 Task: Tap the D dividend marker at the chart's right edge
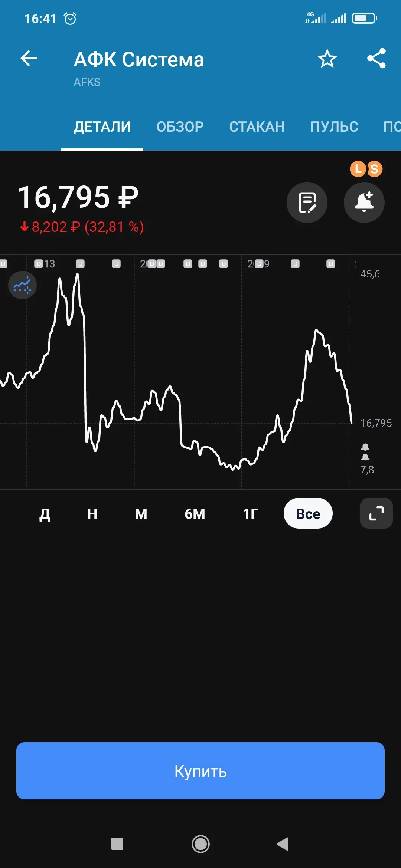pos(331,264)
